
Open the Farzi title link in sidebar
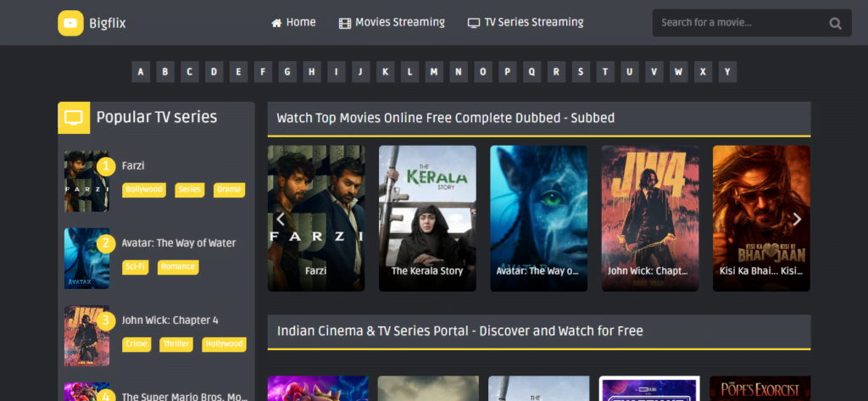[133, 165]
